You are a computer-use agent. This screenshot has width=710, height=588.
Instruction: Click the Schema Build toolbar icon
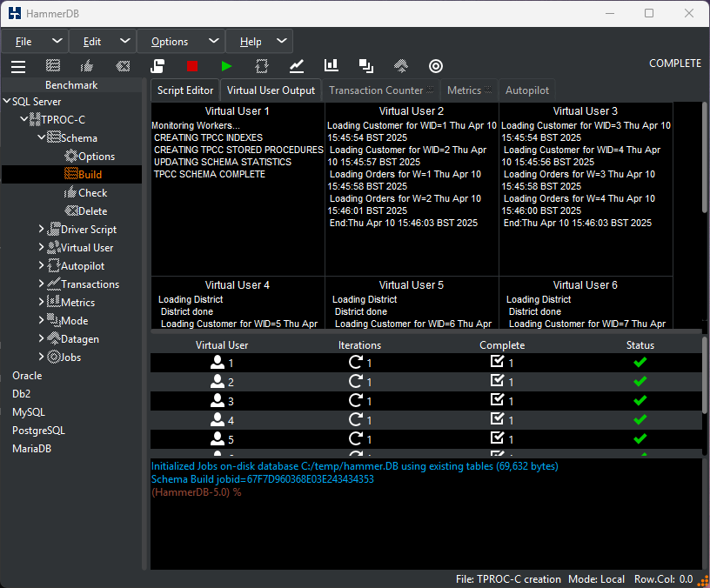pos(53,66)
